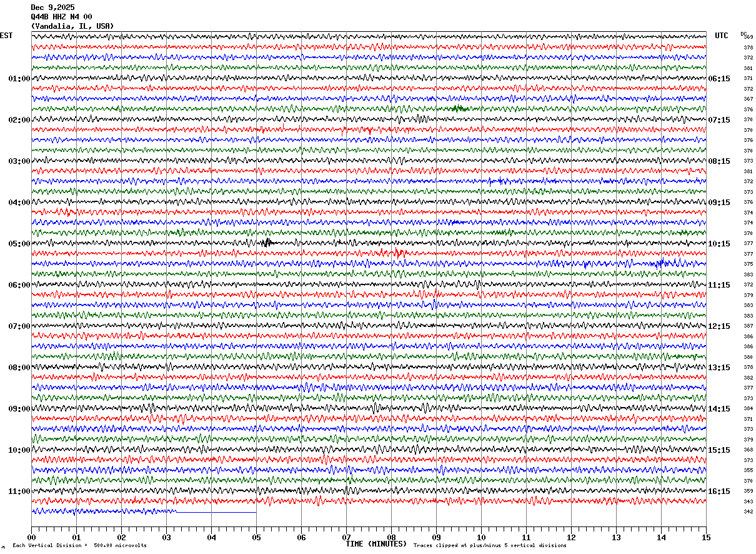Screen dimensions: 756x554
Task: Click minute tick label "14" on time axis
Action: [x=661, y=537]
